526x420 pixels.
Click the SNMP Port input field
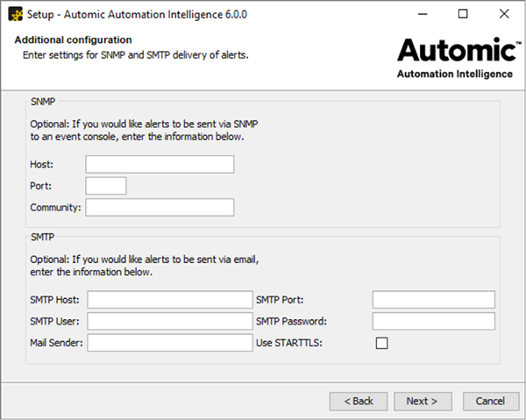pos(106,186)
